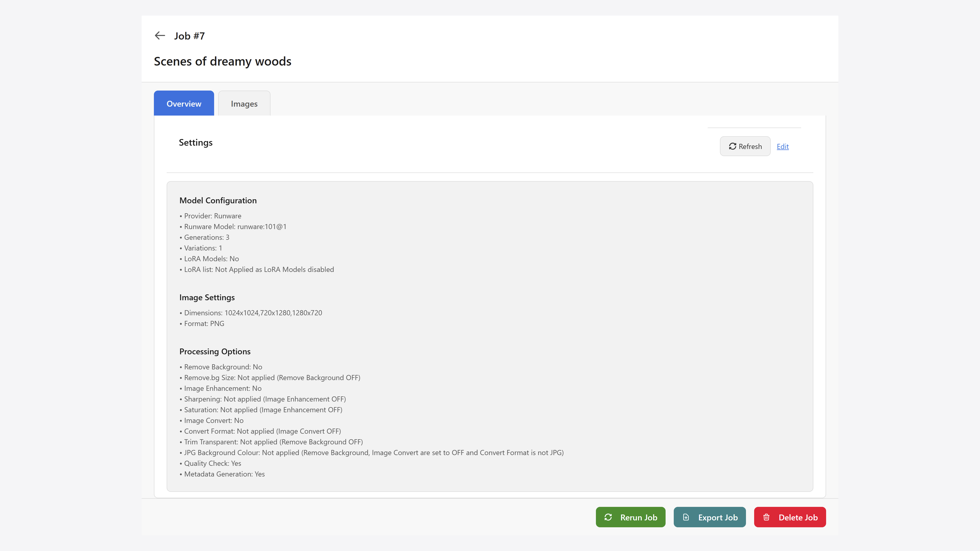
Task: Click the 'Scenes of dreamy woods' heading
Action: pos(222,61)
